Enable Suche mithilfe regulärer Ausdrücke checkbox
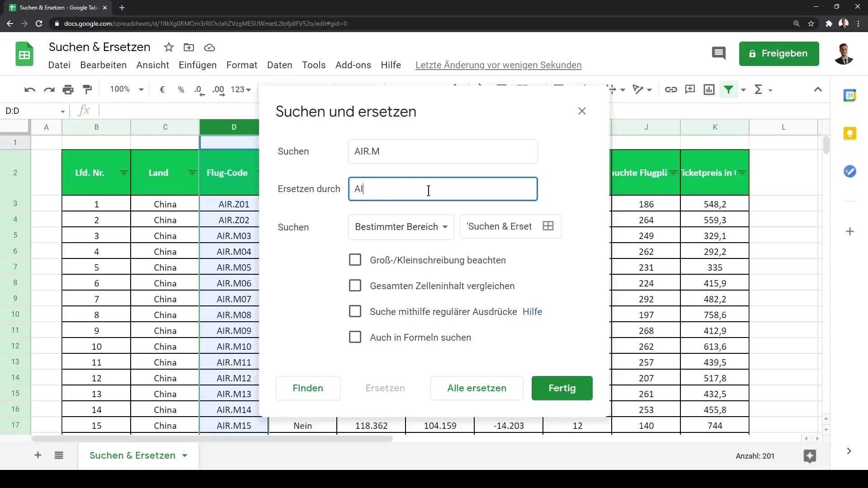 tap(355, 311)
